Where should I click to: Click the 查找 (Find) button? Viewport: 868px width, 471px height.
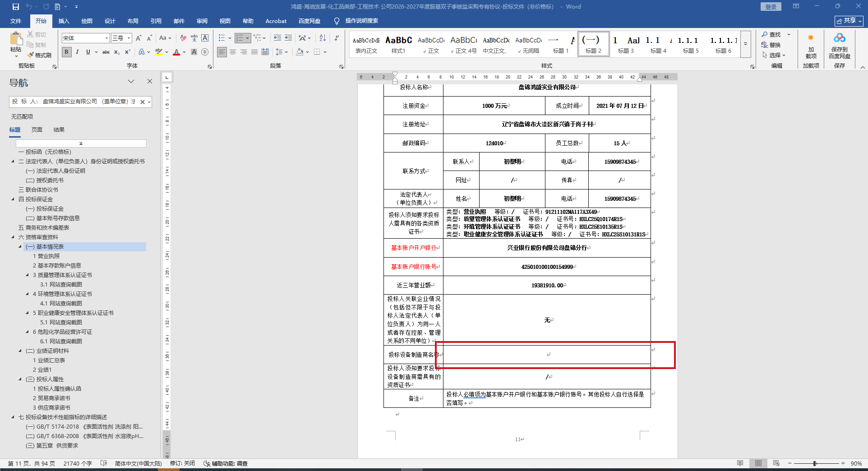[x=772, y=35]
